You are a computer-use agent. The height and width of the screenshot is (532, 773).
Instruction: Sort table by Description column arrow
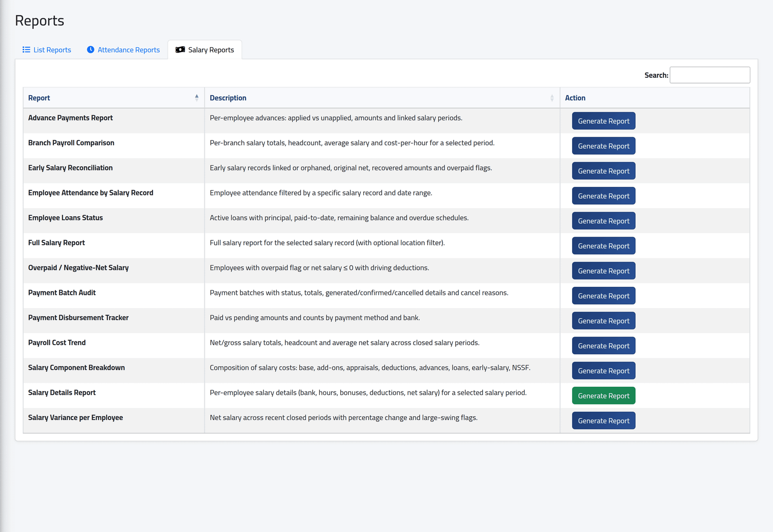tap(552, 98)
